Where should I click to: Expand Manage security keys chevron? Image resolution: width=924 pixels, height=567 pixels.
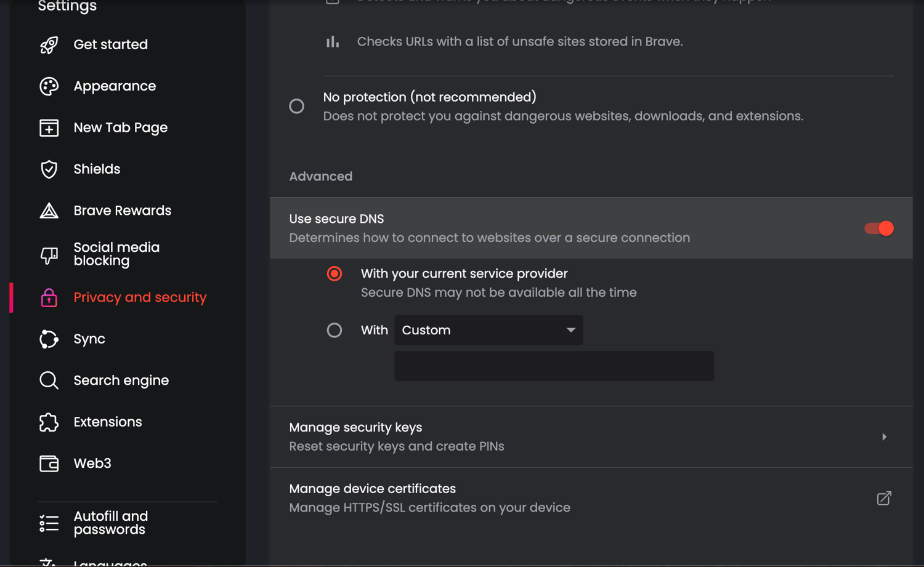[x=885, y=437]
